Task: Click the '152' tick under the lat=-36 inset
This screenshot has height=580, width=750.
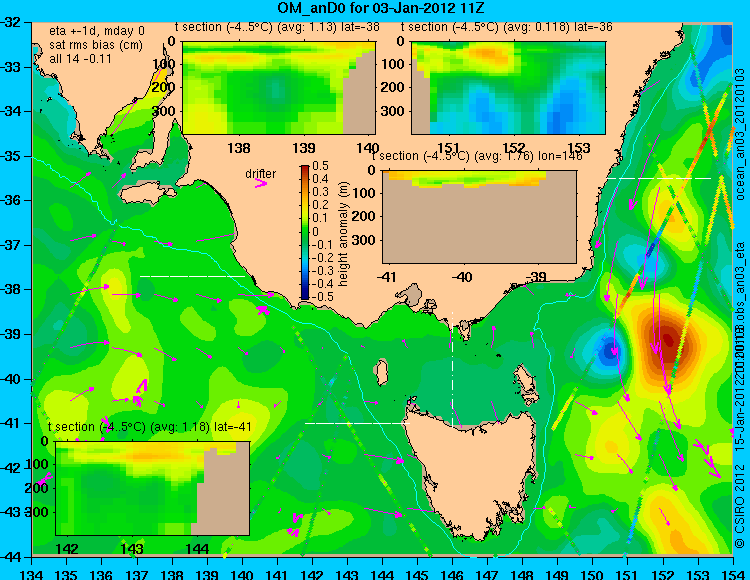Action: (514, 148)
